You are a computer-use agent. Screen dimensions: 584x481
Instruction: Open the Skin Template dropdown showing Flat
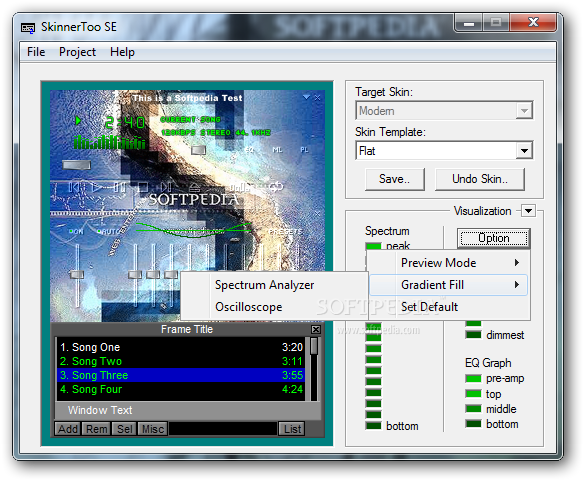pos(444,151)
